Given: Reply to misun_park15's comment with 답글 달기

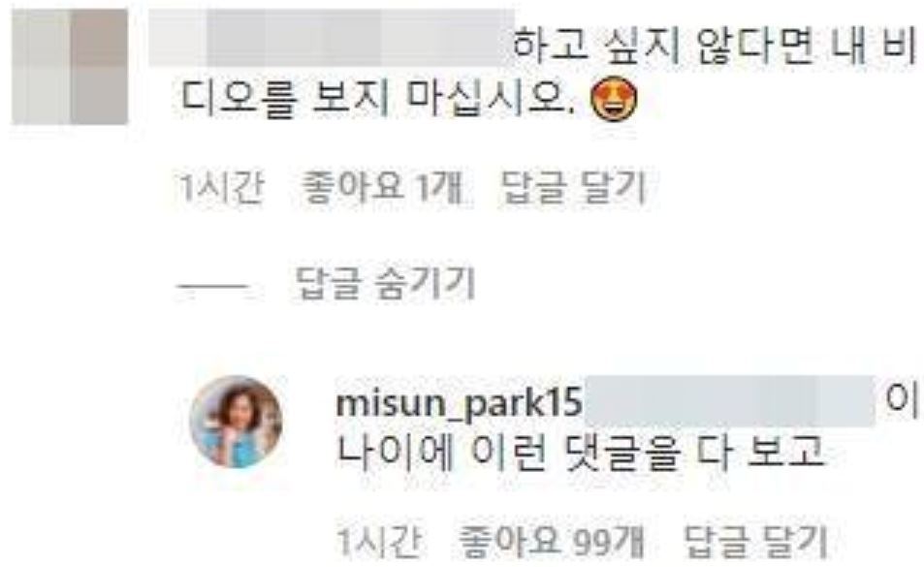Looking at the screenshot, I should tap(756, 541).
